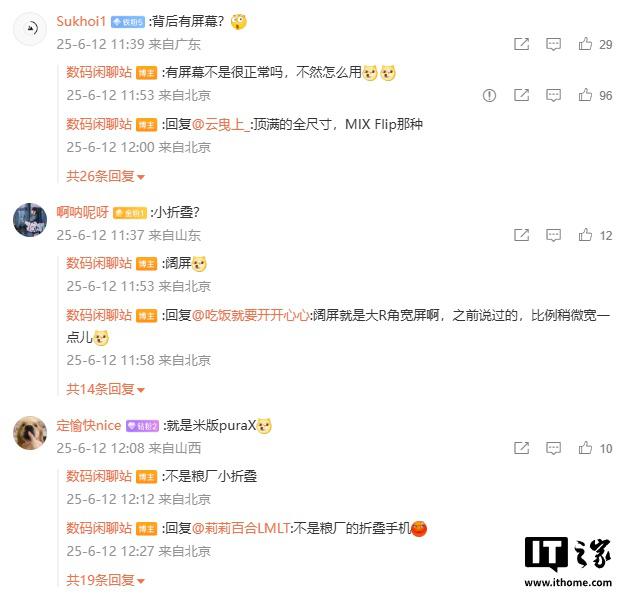The image size is (622, 595).
Task: Expand the 共26条回复 thread
Action: [105, 176]
